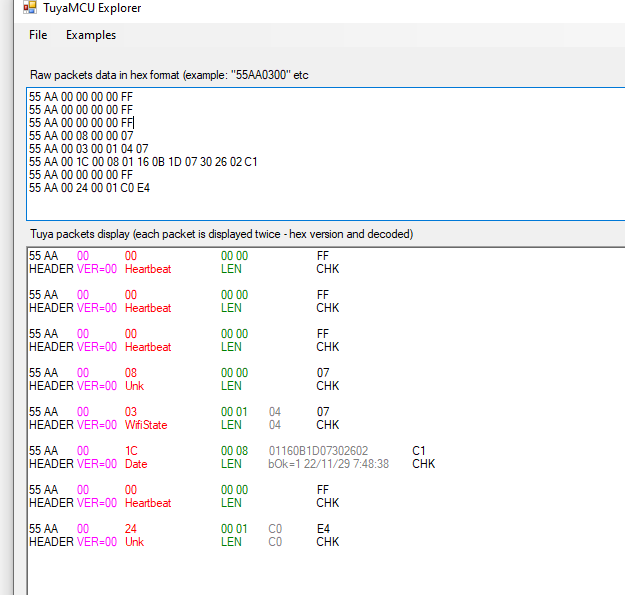
Task: Click the TuyaMCU Explorer window title
Action: click(x=92, y=8)
